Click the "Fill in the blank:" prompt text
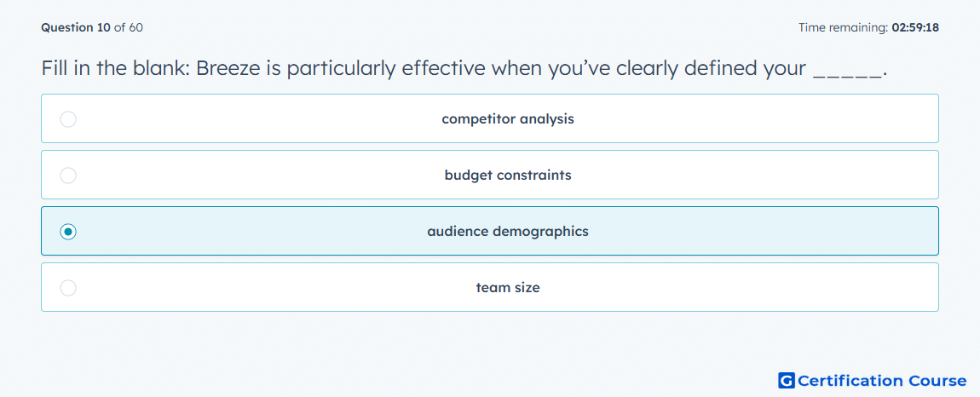This screenshot has height=397, width=980. point(116,68)
